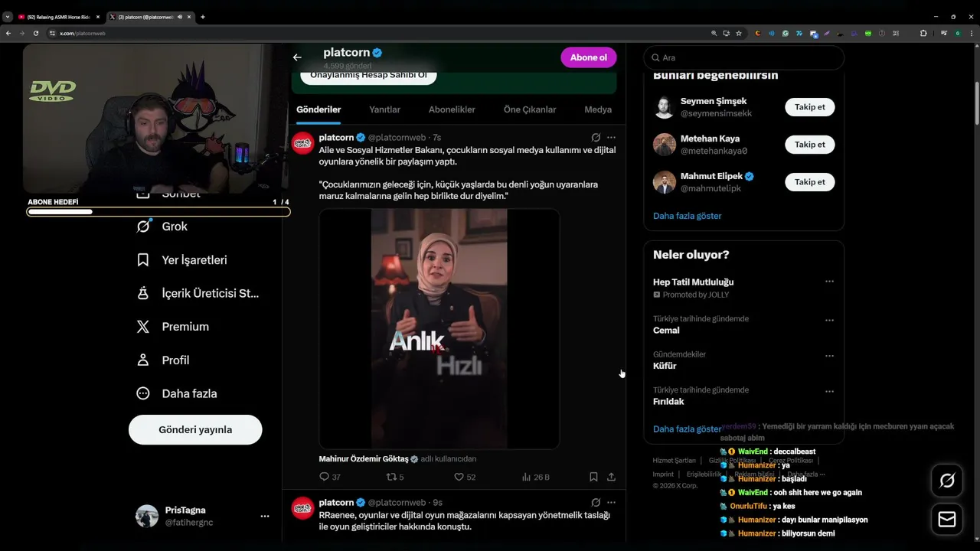Open a new browser tab
Screen dimensions: 980x551
(x=202, y=17)
